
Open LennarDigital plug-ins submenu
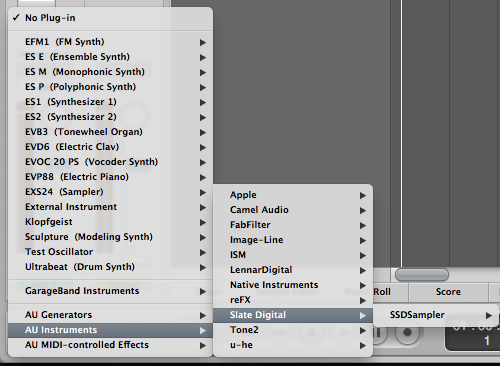[293, 270]
